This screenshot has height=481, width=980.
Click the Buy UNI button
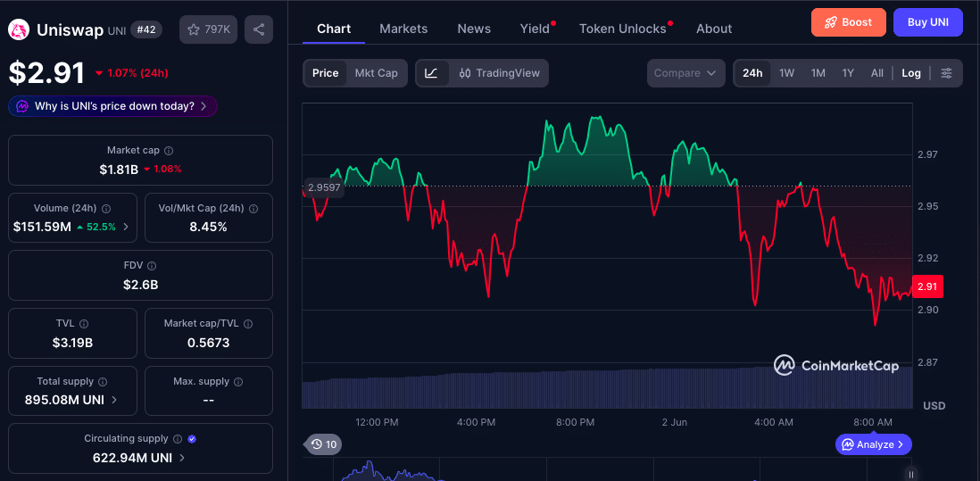point(927,22)
